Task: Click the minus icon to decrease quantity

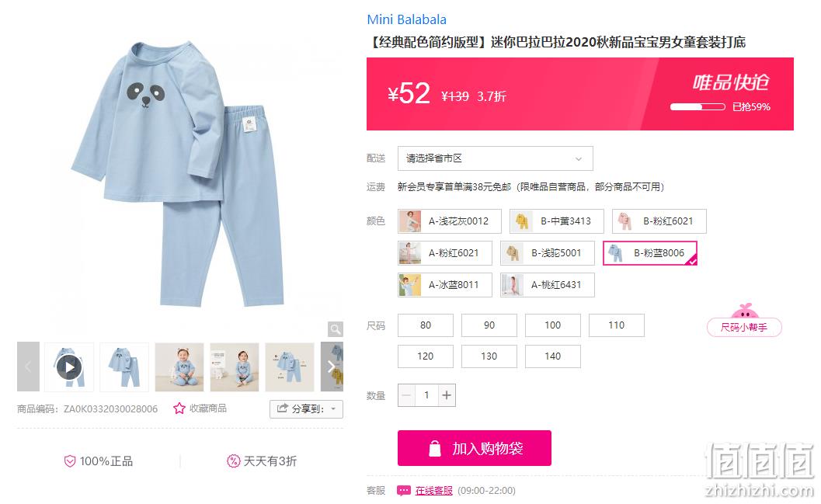Action: pos(406,395)
